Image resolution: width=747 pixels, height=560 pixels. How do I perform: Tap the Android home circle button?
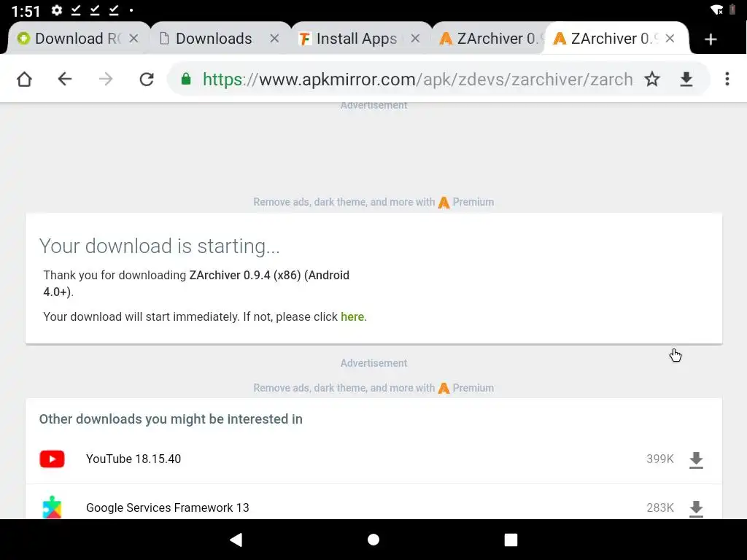373,540
